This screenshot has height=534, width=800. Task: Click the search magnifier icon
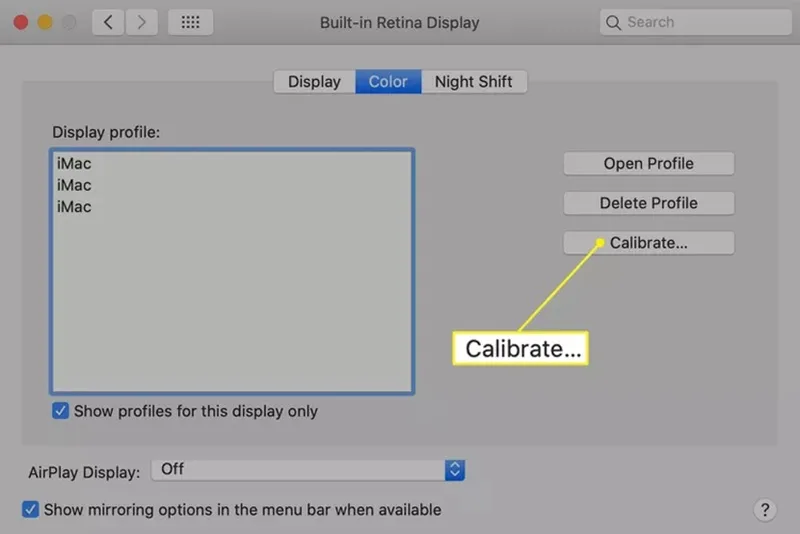(613, 22)
